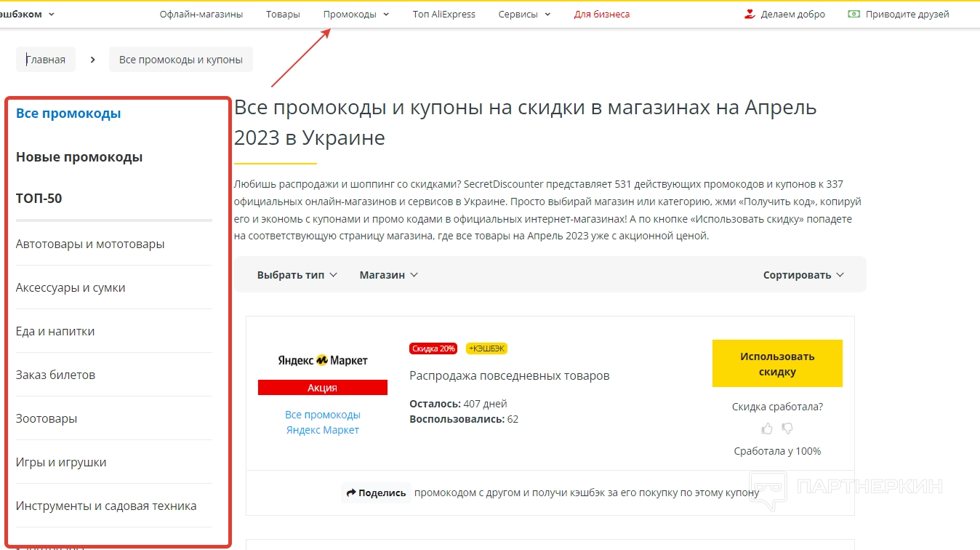This screenshot has width=980, height=550.
Task: Give a thumbs down to the Яндекс Маркет discount
Action: click(x=787, y=429)
